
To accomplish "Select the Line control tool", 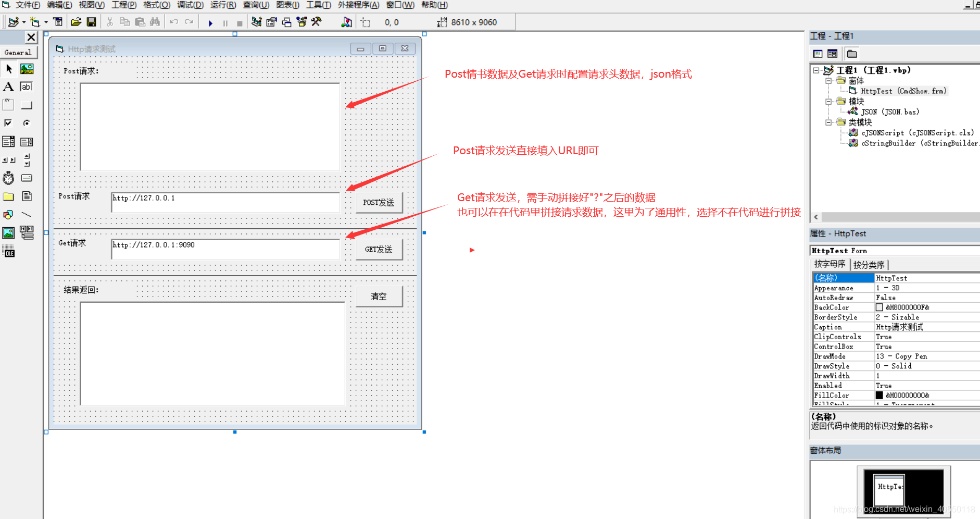I will click(x=27, y=215).
